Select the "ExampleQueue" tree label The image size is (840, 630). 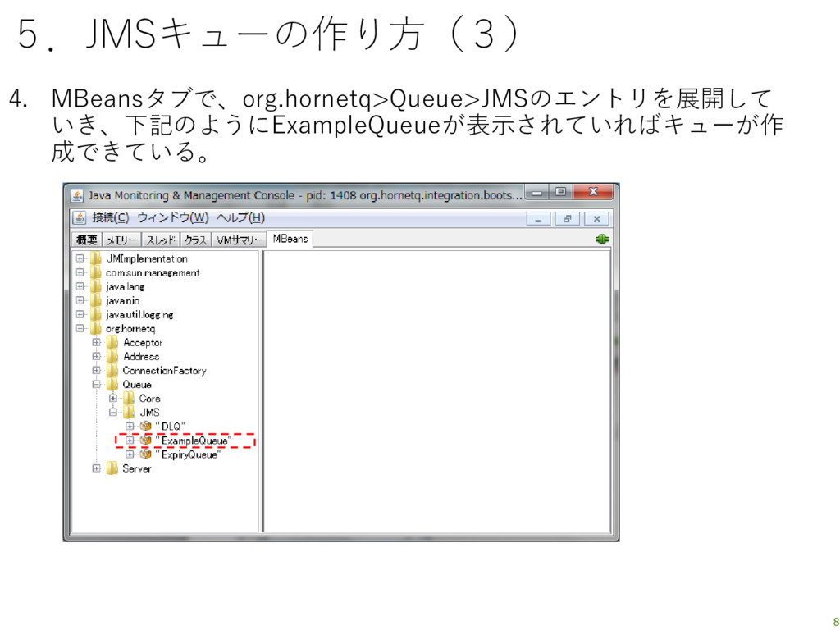point(194,441)
